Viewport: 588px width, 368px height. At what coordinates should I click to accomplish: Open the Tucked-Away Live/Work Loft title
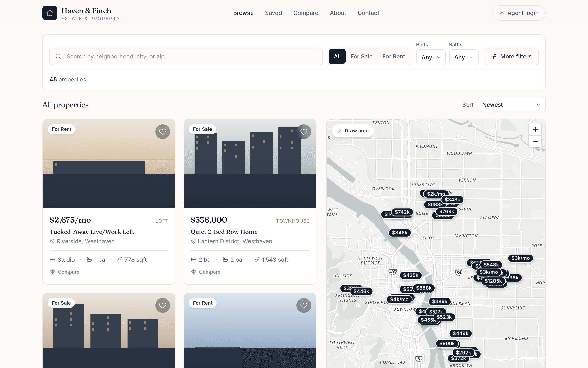pyautogui.click(x=92, y=232)
